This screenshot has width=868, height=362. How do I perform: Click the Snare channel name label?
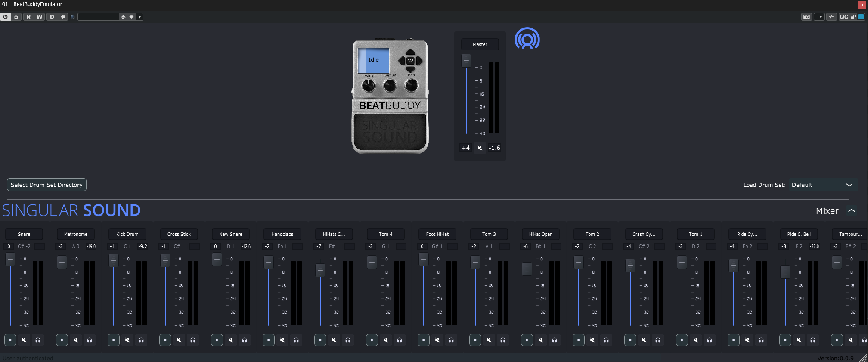24,234
